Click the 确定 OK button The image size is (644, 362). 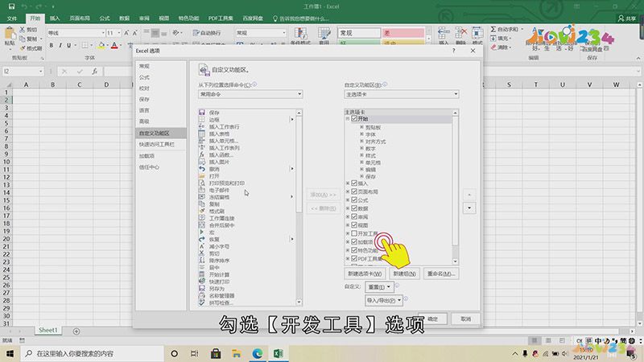coord(432,319)
